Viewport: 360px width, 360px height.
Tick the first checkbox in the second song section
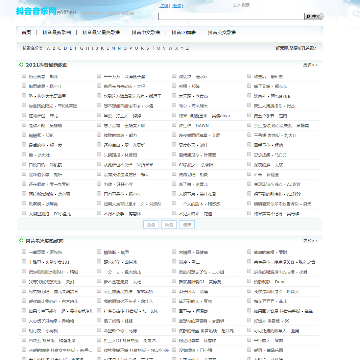tap(24, 252)
